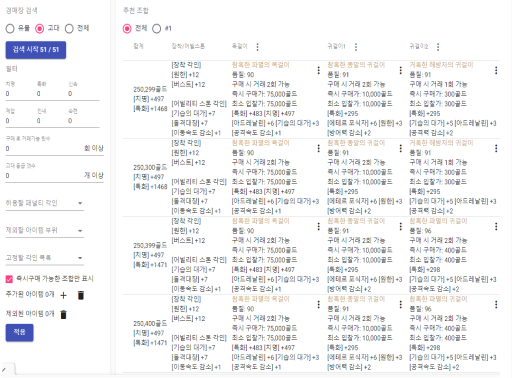Expand the 허용할 페널티 각인 dropdown
The width and height of the screenshot is (512, 378).
pyautogui.click(x=45, y=203)
